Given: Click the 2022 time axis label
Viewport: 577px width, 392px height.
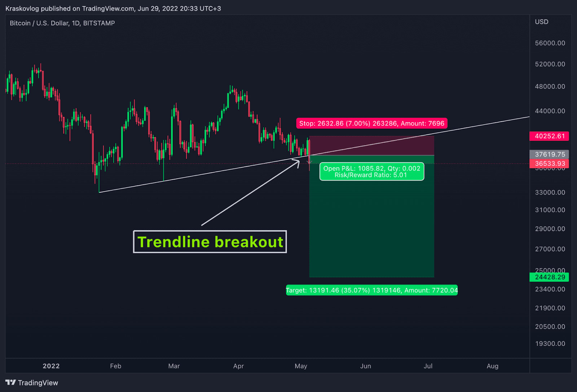Looking at the screenshot, I should click(x=51, y=366).
